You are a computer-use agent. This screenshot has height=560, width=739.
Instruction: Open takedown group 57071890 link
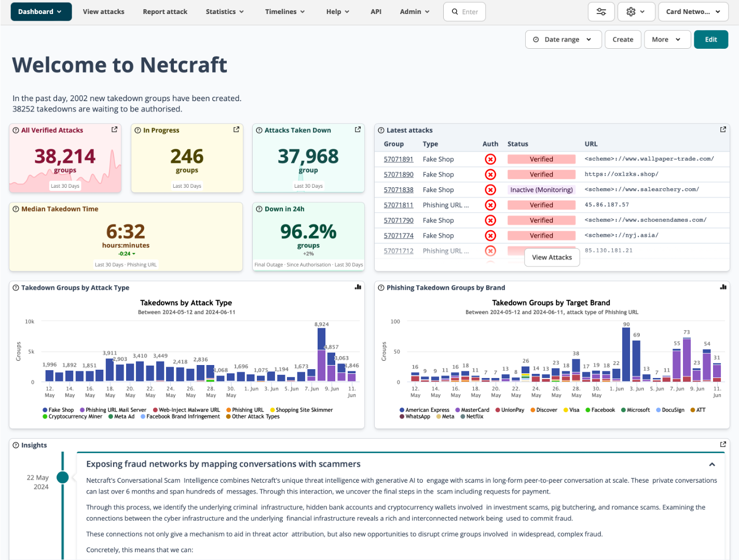398,174
